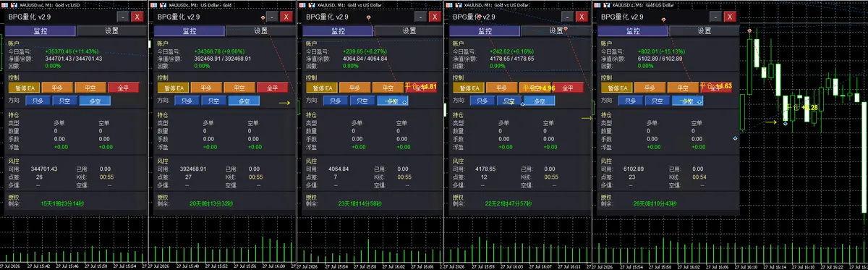The image size is (868, 270).
Task: Click license time 22天21时47分57秒
Action: tap(509, 203)
